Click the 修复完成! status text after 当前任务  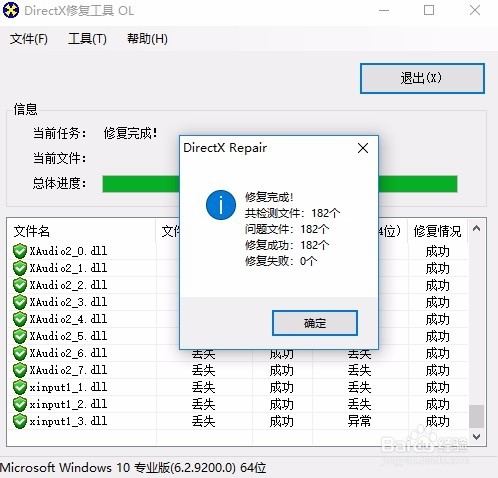(130, 134)
